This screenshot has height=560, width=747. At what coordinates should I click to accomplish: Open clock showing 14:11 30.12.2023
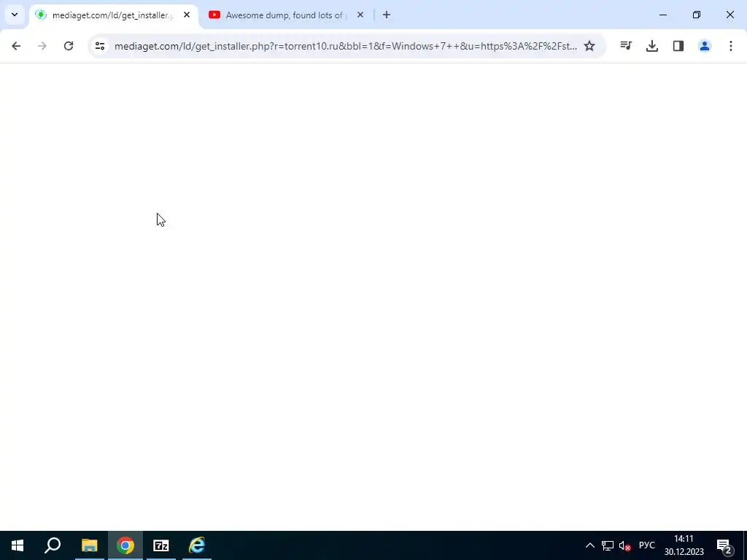[x=684, y=545]
